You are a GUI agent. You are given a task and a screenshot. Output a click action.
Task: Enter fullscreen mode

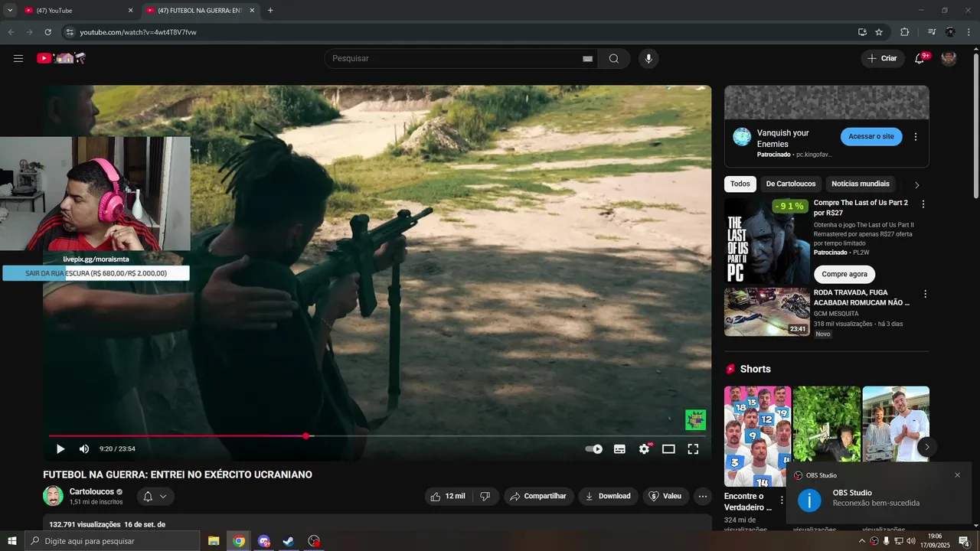pos(693,449)
